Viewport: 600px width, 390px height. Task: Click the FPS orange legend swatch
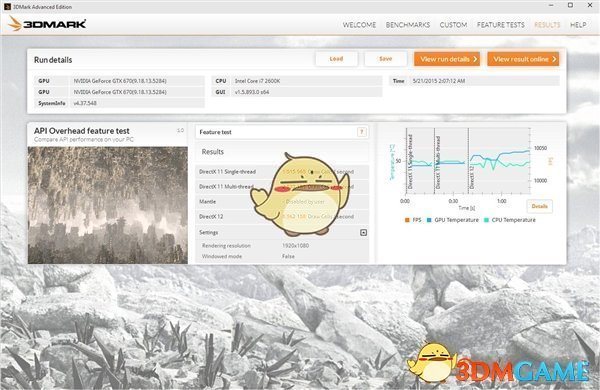407,220
